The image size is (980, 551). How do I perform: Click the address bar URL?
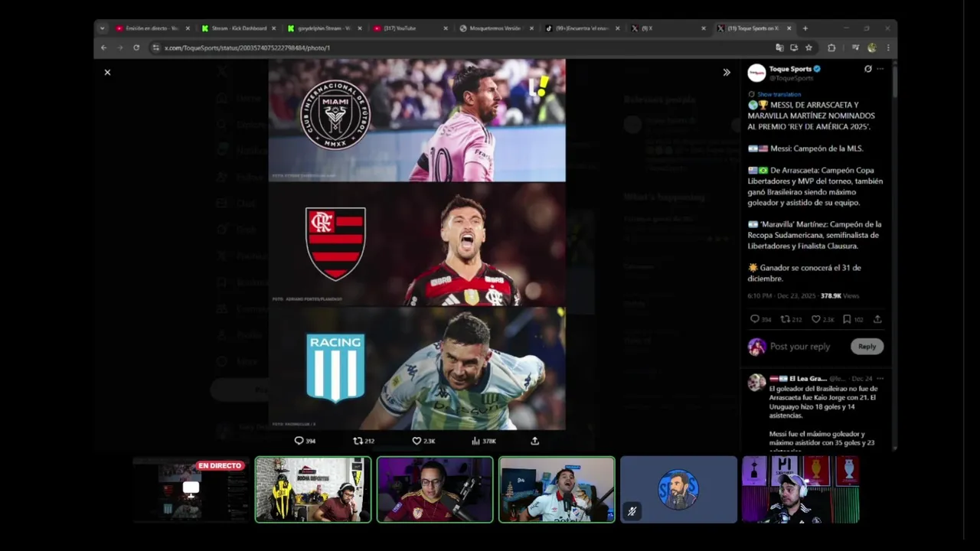click(x=247, y=47)
